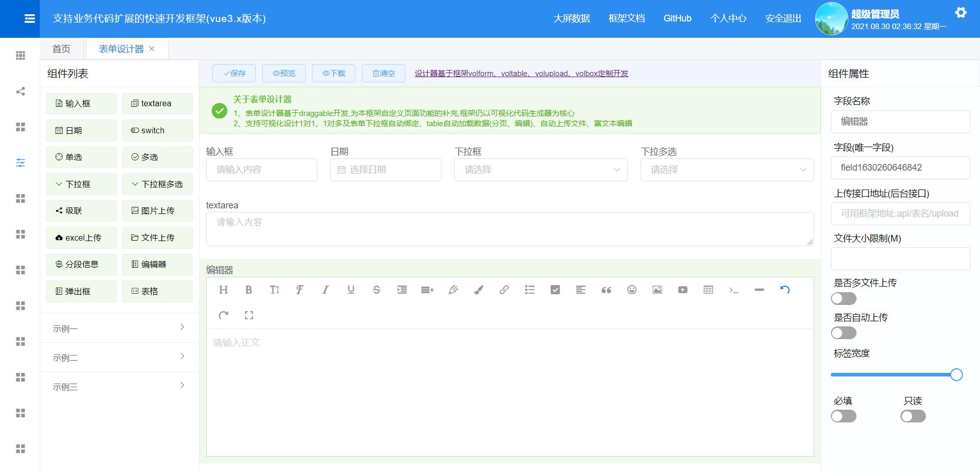Screen dimensions: 980x473
Task: Click the underline icon in the editor
Action: pyautogui.click(x=351, y=290)
